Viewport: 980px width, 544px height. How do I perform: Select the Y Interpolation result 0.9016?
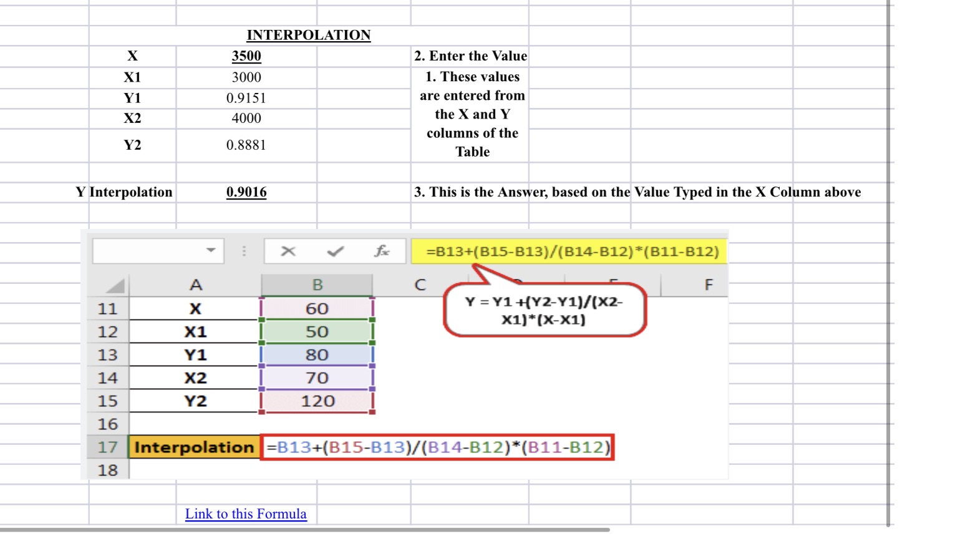point(246,192)
